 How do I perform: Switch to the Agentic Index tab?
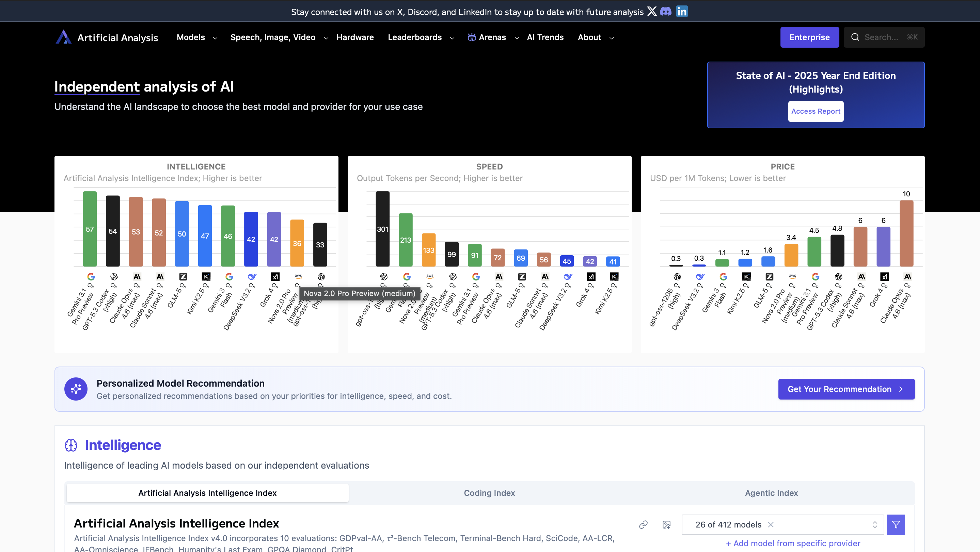point(771,493)
